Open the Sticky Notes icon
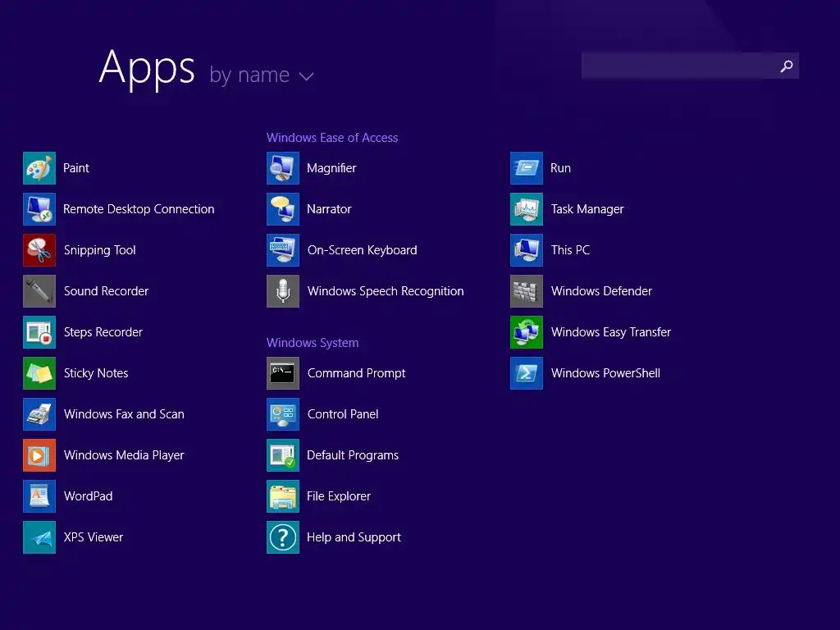The height and width of the screenshot is (630, 840). coord(39,373)
